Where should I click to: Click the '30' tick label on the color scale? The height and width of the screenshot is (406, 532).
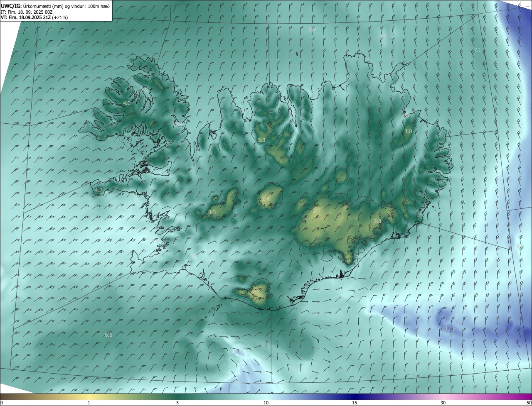[443, 403]
